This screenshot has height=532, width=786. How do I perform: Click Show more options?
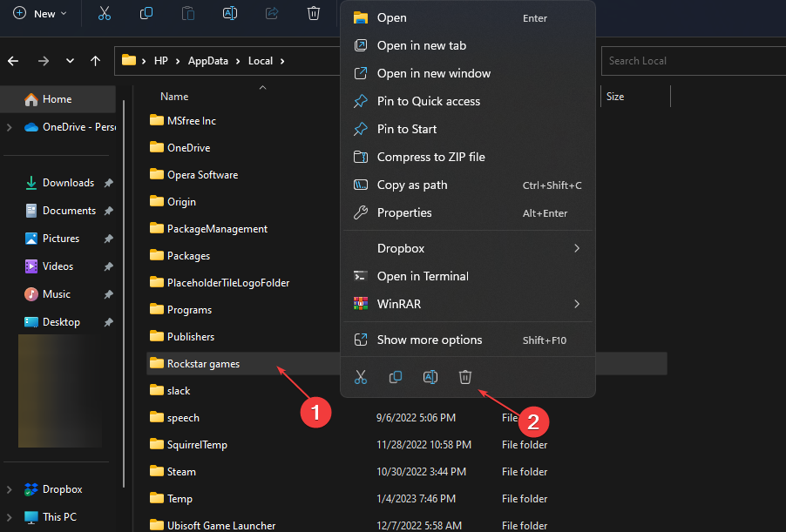click(x=468, y=340)
